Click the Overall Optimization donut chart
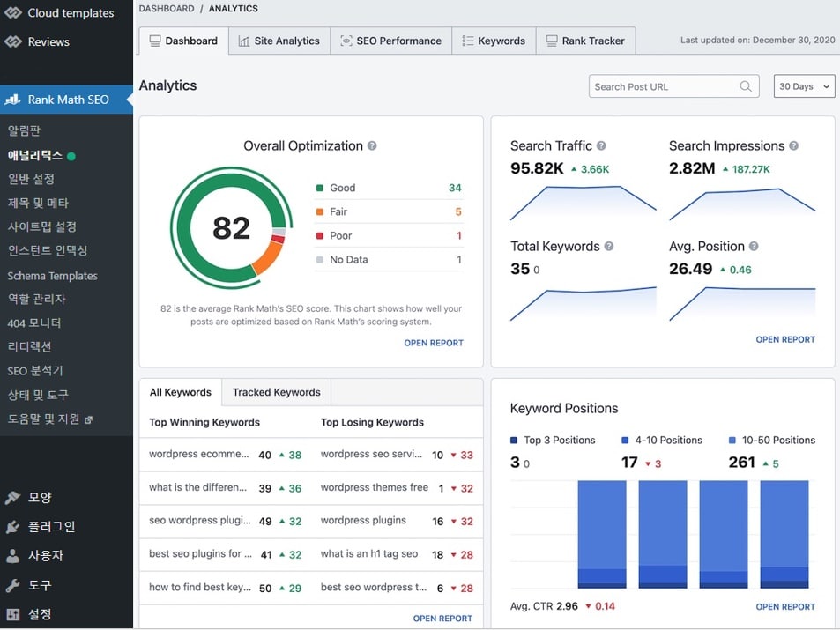 point(231,227)
